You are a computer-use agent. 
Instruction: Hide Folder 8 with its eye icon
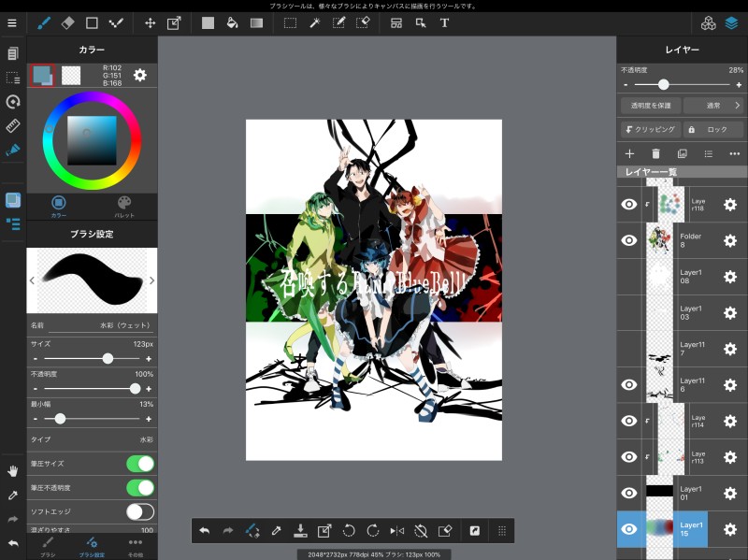click(x=629, y=240)
